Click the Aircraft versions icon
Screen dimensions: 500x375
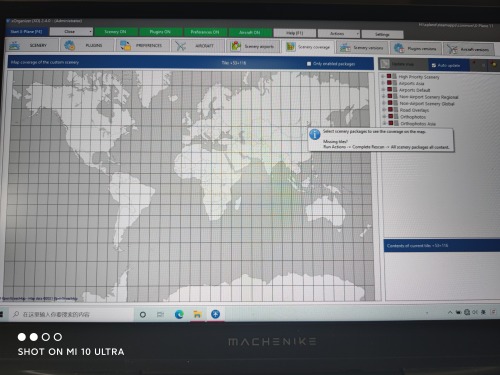tap(452, 49)
